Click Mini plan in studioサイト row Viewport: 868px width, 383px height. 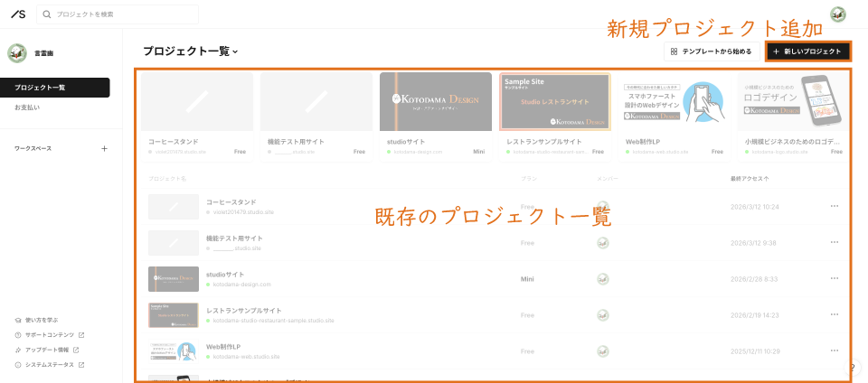coord(527,279)
